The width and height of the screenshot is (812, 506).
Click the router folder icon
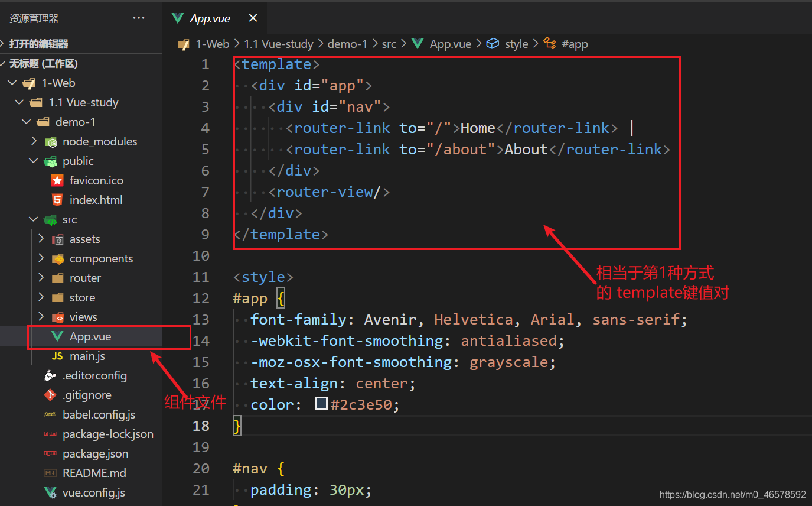pos(57,278)
